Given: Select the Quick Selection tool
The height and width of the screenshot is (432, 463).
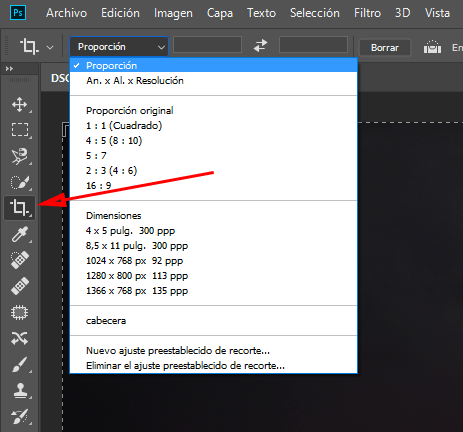Looking at the screenshot, I should coord(19,182).
